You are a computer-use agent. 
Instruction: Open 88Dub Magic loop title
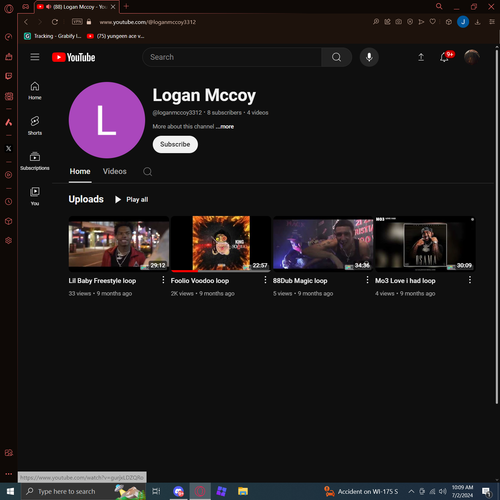[x=300, y=281]
